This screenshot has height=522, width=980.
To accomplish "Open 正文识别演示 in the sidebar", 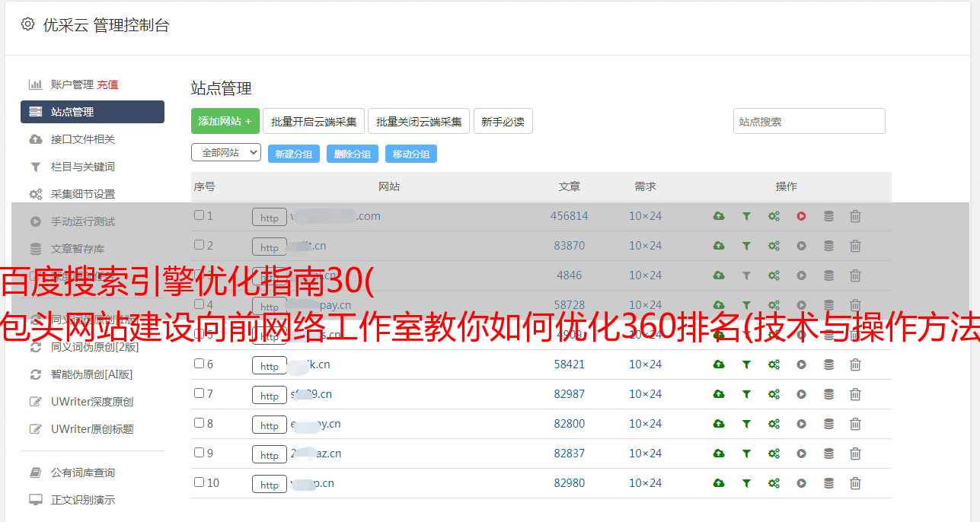I will [83, 500].
